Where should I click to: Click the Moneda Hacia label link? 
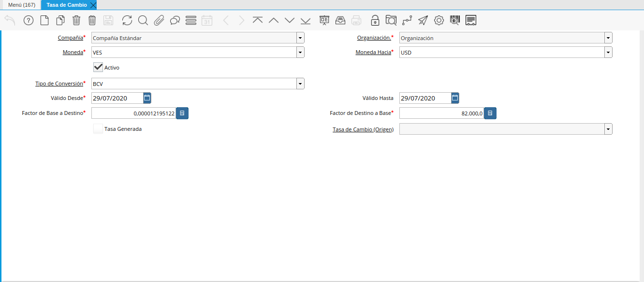(373, 52)
